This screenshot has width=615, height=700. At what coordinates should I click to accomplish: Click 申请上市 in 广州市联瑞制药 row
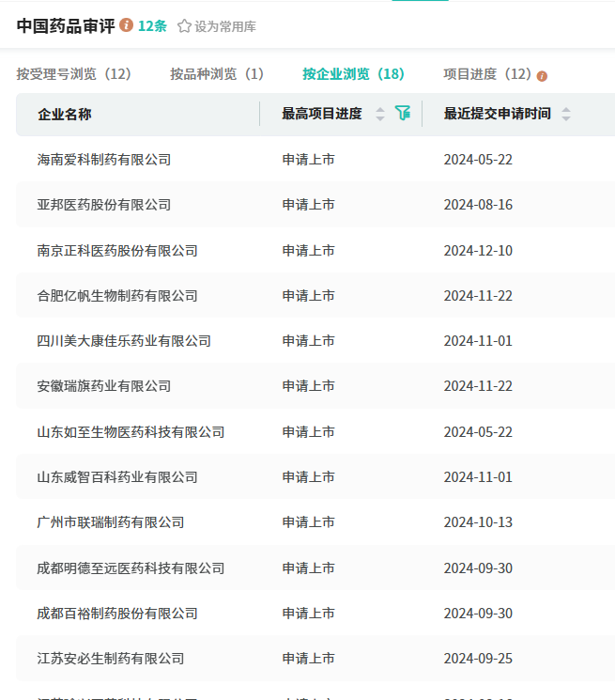pyautogui.click(x=309, y=522)
